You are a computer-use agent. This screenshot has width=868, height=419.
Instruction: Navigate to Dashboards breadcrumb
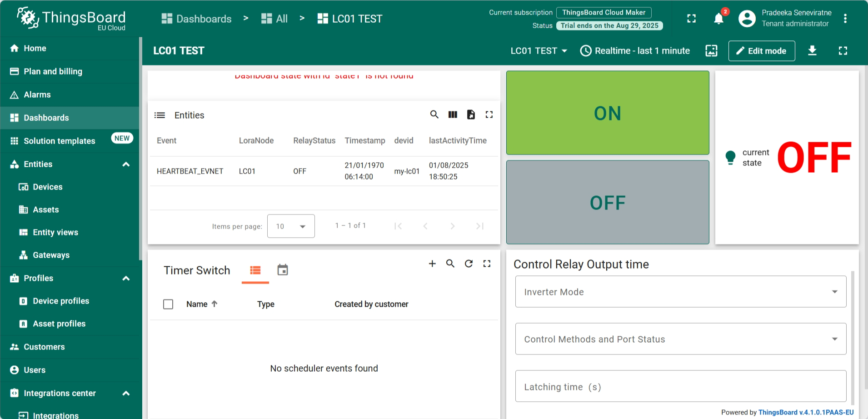pyautogui.click(x=197, y=19)
